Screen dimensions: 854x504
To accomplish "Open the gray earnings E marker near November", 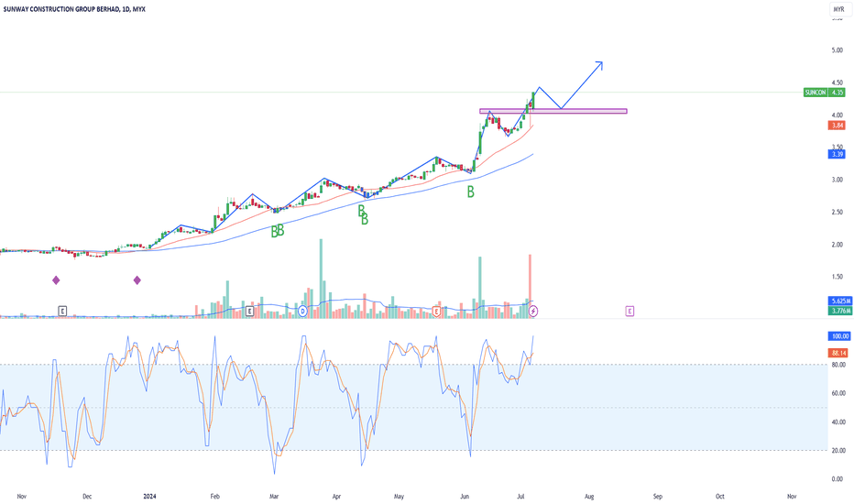I will tap(62, 312).
